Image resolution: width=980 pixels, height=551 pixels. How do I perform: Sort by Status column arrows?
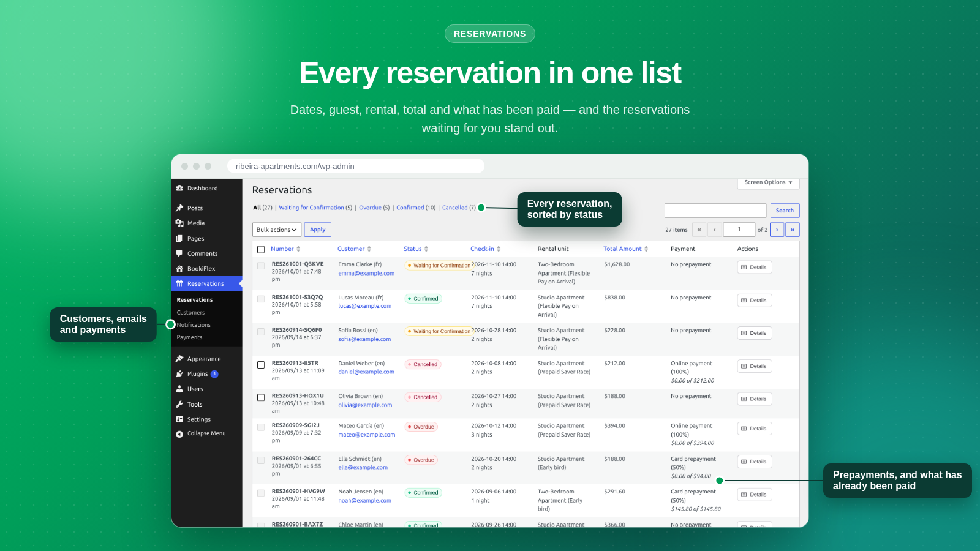click(426, 249)
